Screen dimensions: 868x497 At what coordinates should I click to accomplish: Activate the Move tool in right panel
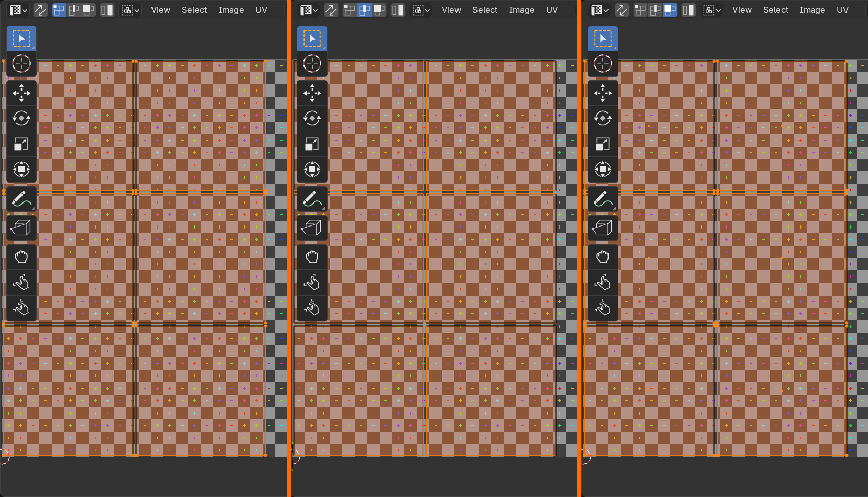(603, 93)
